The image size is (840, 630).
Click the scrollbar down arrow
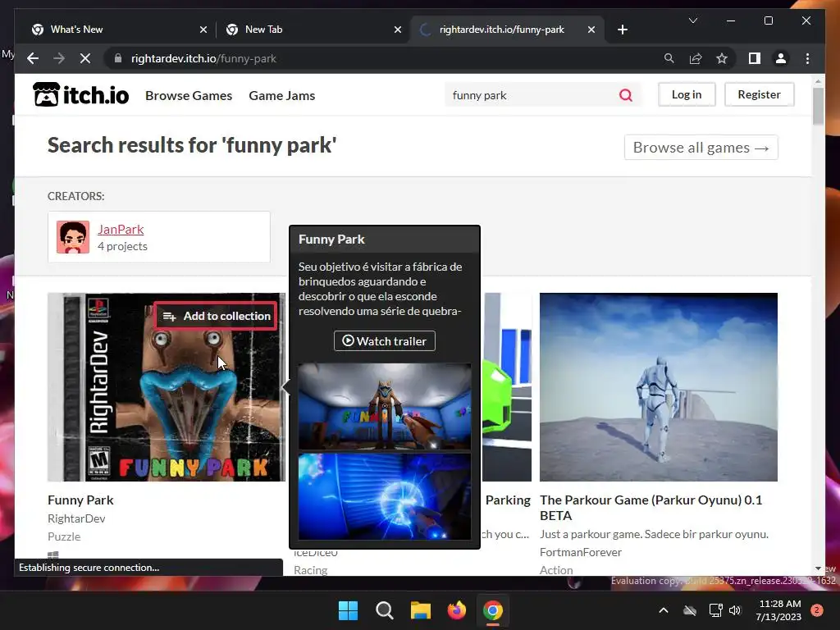(x=818, y=568)
